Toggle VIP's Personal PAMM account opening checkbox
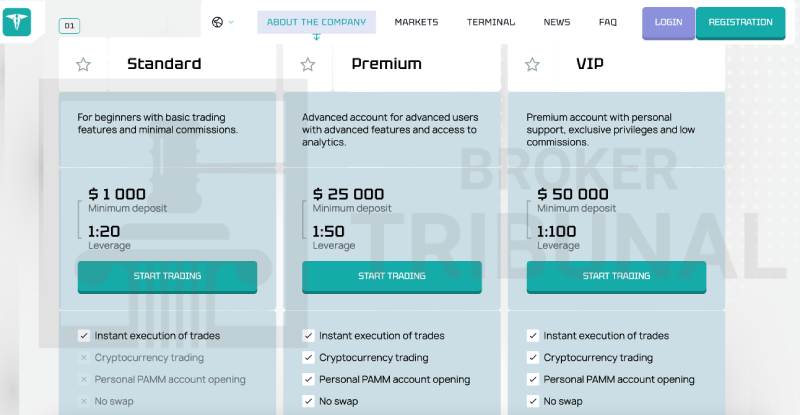Screen dimensions: 800x415 coord(533,379)
